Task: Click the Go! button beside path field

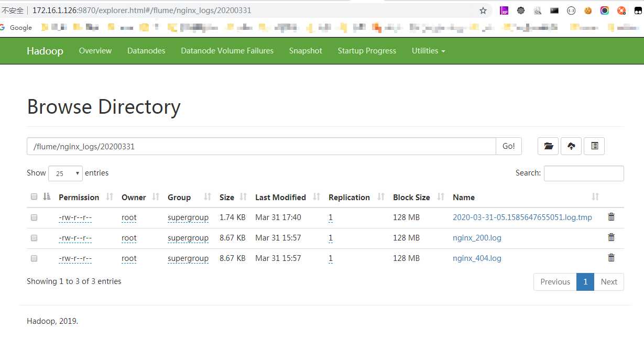Action: pyautogui.click(x=508, y=146)
